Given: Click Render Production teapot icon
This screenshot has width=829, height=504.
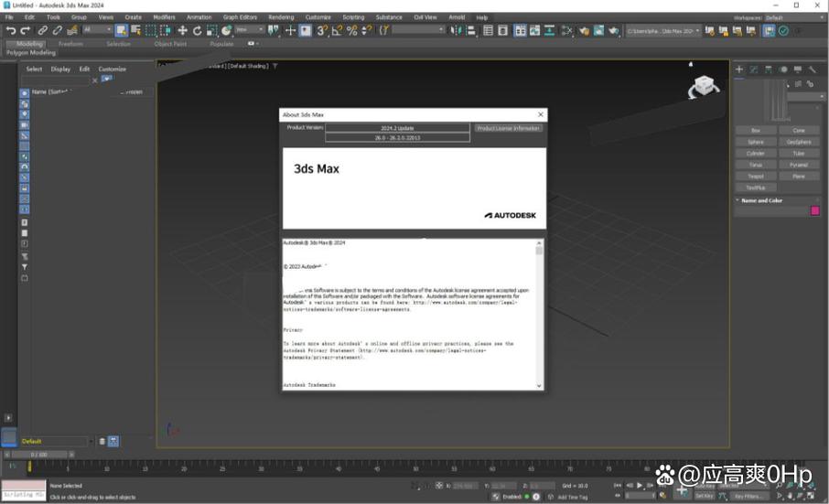Looking at the screenshot, I should click(x=613, y=30).
